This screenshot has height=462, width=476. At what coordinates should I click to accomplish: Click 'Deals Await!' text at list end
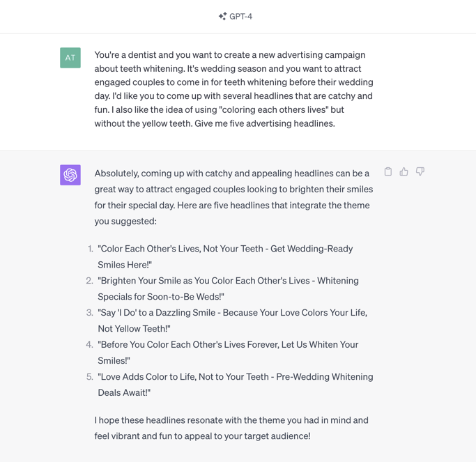[x=124, y=393]
